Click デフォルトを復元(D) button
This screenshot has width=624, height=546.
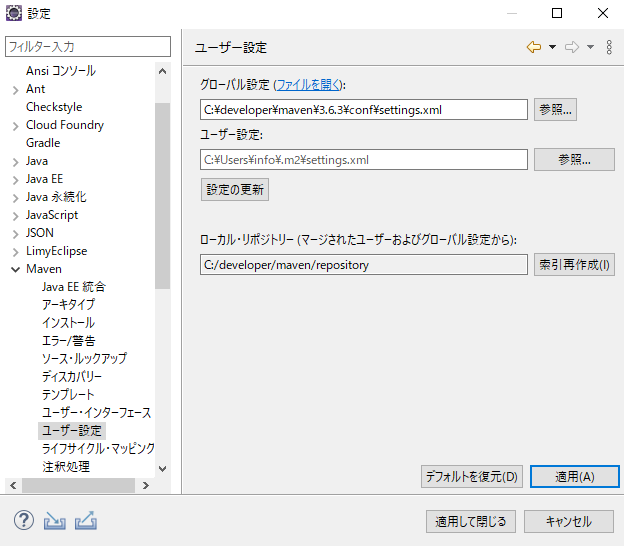(x=472, y=476)
